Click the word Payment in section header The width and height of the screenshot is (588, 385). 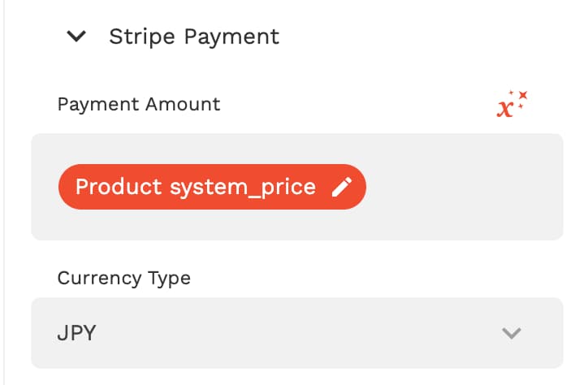231,37
